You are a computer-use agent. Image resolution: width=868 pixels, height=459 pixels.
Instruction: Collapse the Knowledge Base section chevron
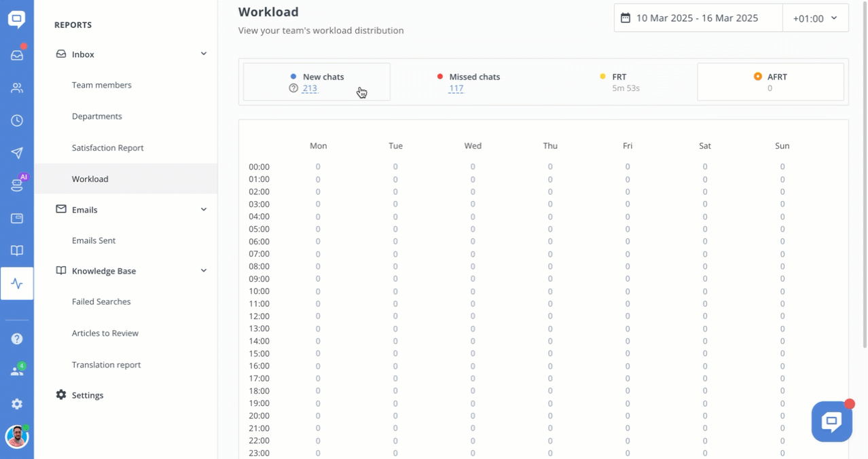204,270
